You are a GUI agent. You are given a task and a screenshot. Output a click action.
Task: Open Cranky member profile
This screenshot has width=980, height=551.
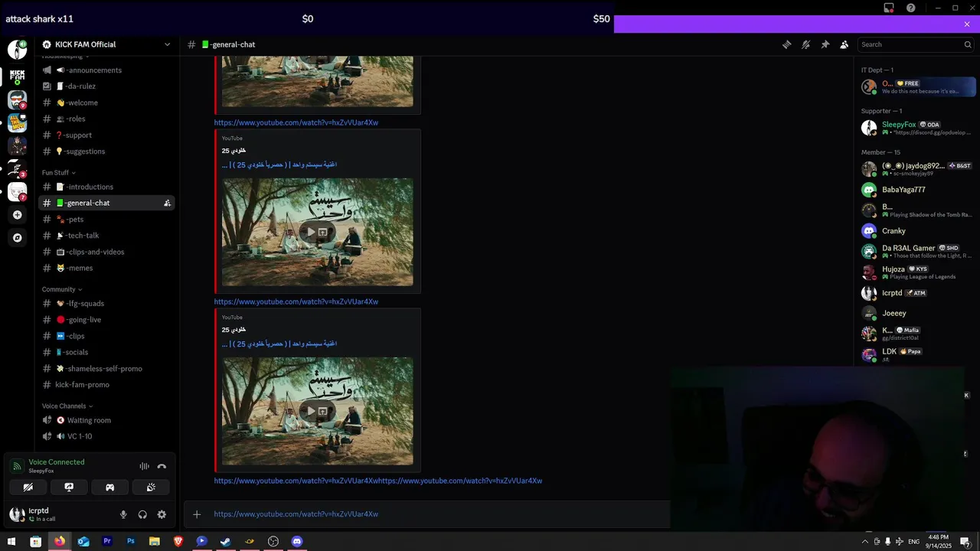pyautogui.click(x=916, y=231)
